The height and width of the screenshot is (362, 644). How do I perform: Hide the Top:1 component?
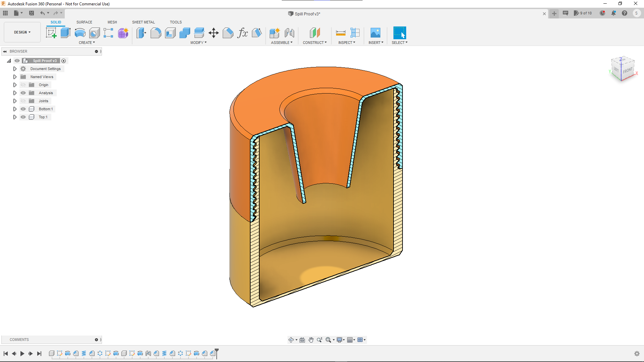point(23,117)
